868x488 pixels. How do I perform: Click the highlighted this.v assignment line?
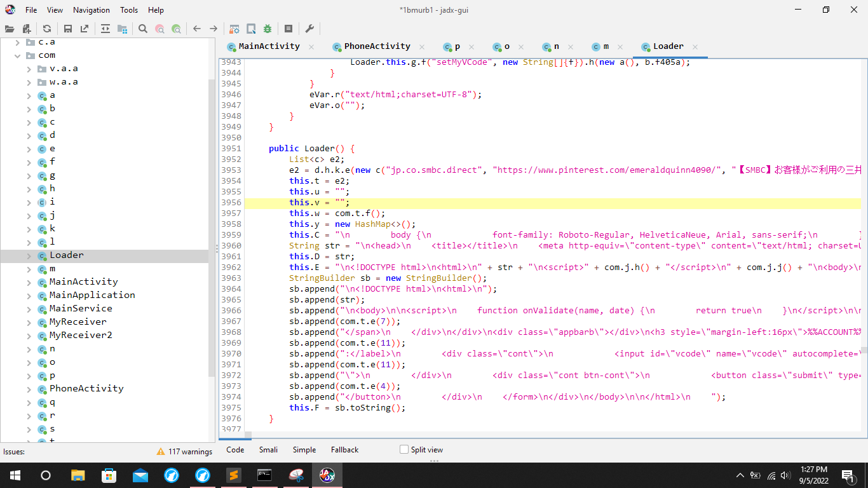(x=553, y=203)
